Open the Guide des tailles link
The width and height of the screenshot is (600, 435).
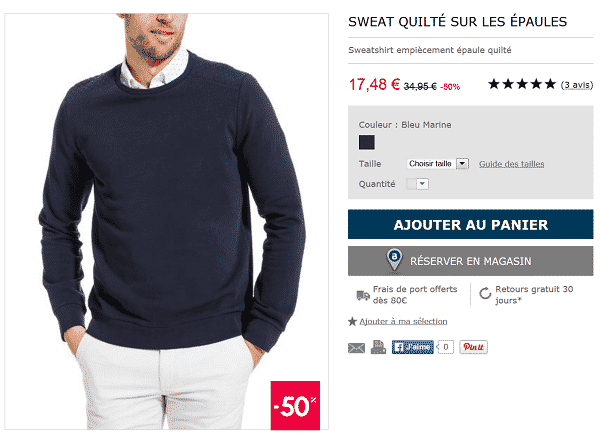[x=511, y=164]
